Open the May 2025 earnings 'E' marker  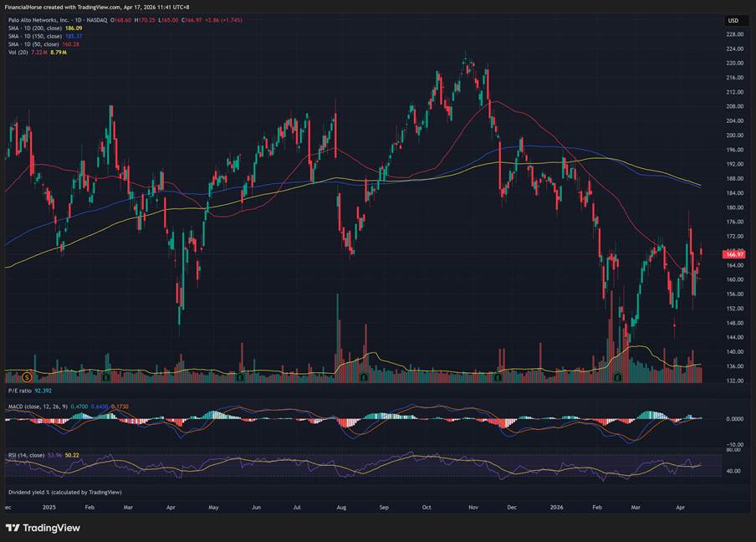[240, 377]
